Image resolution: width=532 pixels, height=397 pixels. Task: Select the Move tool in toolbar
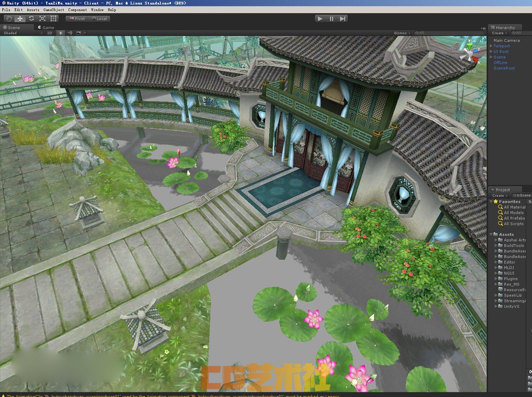pyautogui.click(x=20, y=19)
